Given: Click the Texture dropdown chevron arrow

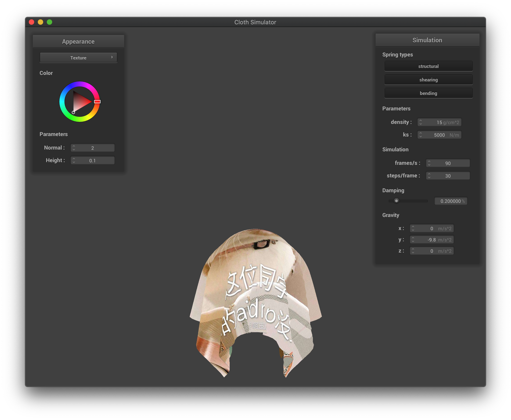Looking at the screenshot, I should point(112,57).
